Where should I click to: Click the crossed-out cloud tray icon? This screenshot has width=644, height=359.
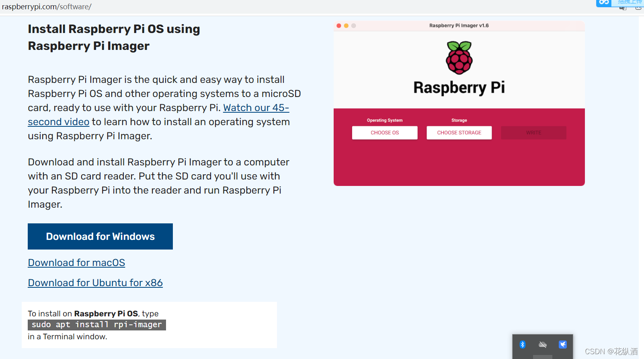pos(543,345)
